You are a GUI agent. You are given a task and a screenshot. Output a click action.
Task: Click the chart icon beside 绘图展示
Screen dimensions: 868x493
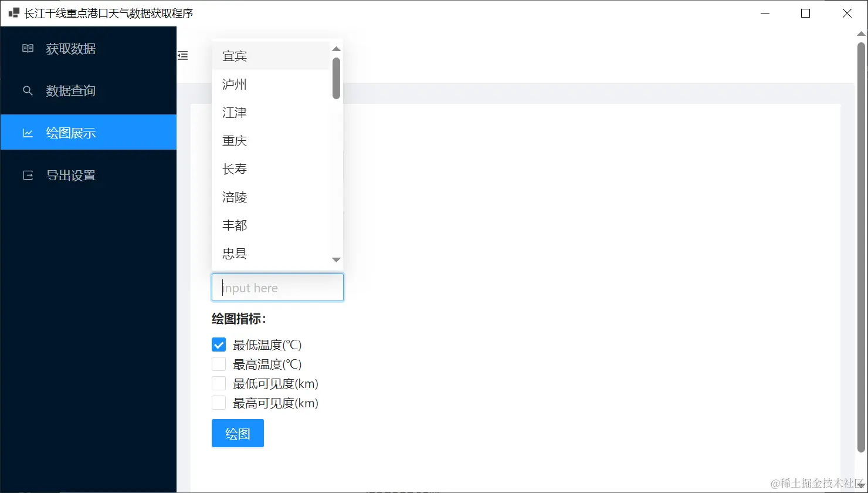28,133
